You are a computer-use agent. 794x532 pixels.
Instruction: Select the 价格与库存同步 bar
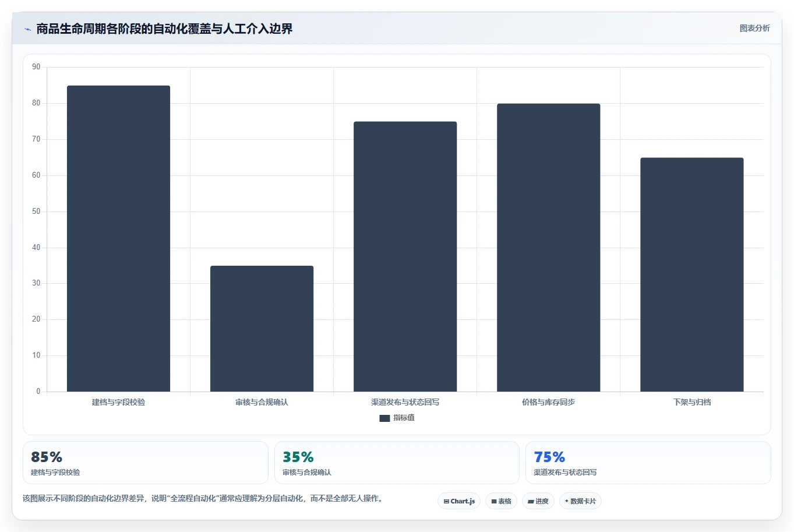click(x=548, y=248)
